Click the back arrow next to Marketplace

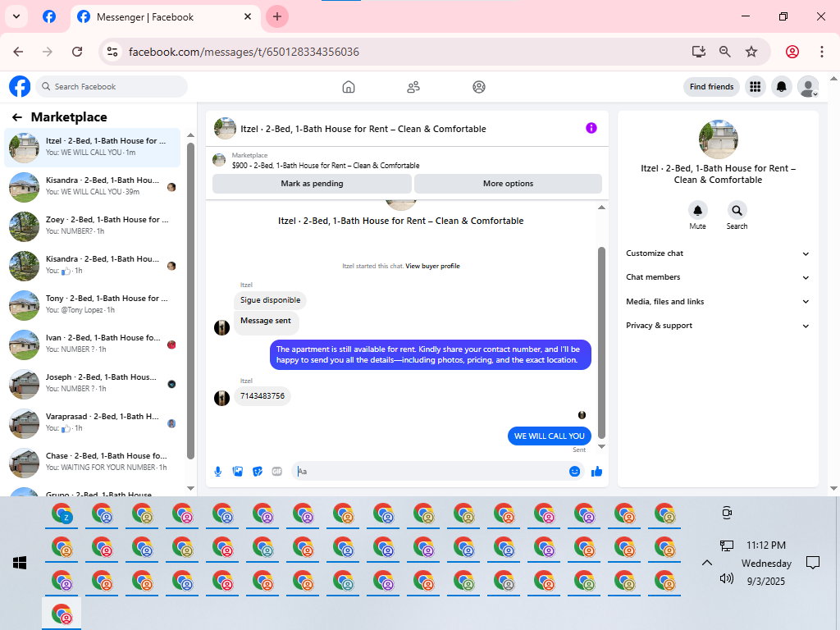coord(17,117)
